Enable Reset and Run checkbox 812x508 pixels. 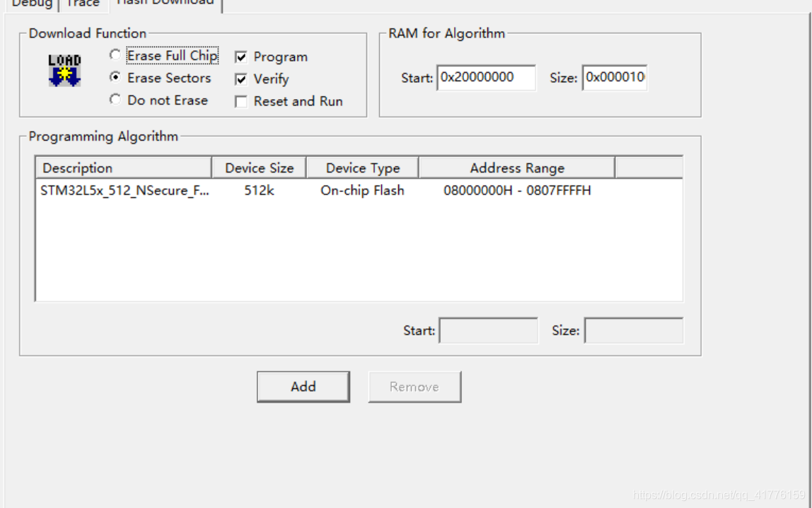tap(240, 101)
